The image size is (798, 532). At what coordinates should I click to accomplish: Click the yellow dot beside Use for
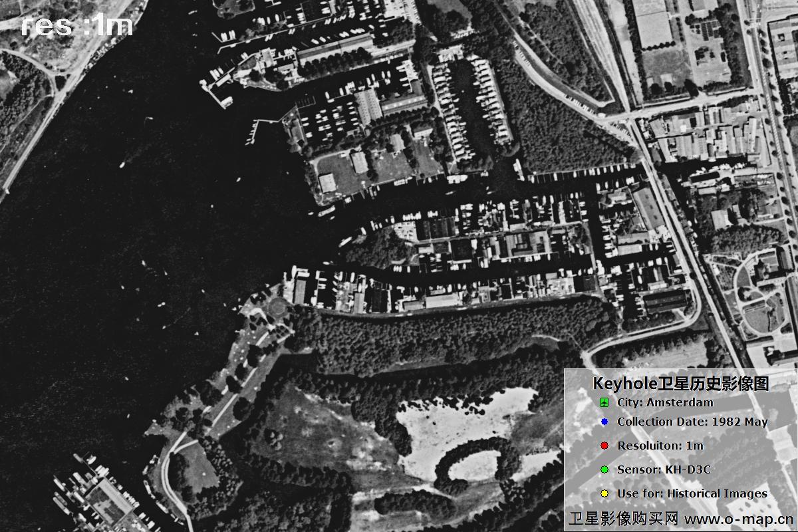[x=604, y=493]
